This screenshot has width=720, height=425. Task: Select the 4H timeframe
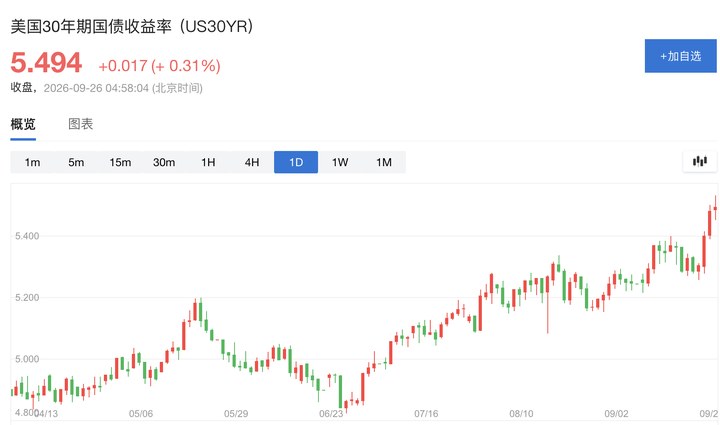pyautogui.click(x=252, y=162)
